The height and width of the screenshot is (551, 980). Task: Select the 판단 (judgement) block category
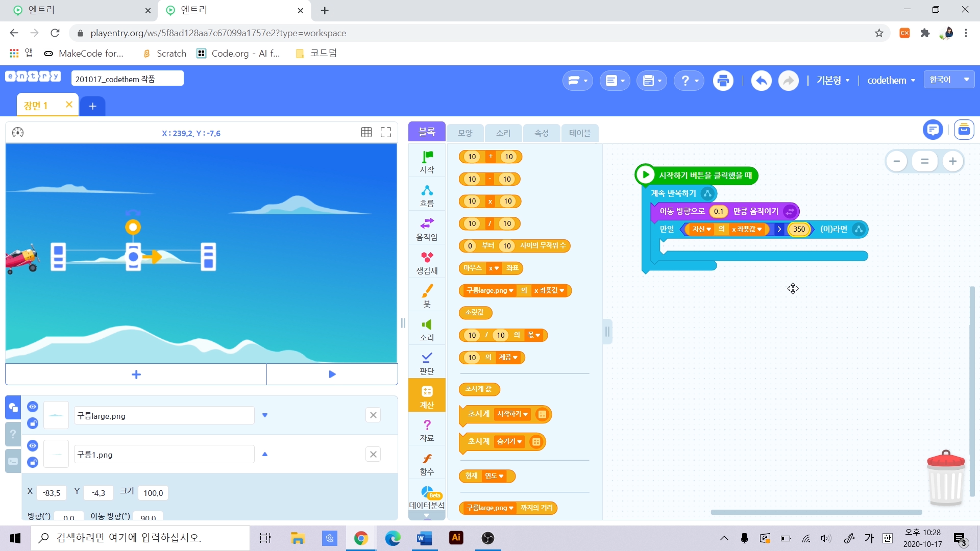[427, 363]
